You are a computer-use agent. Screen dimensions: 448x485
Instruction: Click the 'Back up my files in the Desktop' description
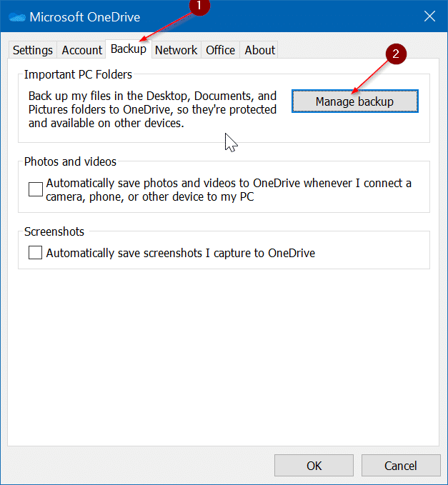click(152, 109)
